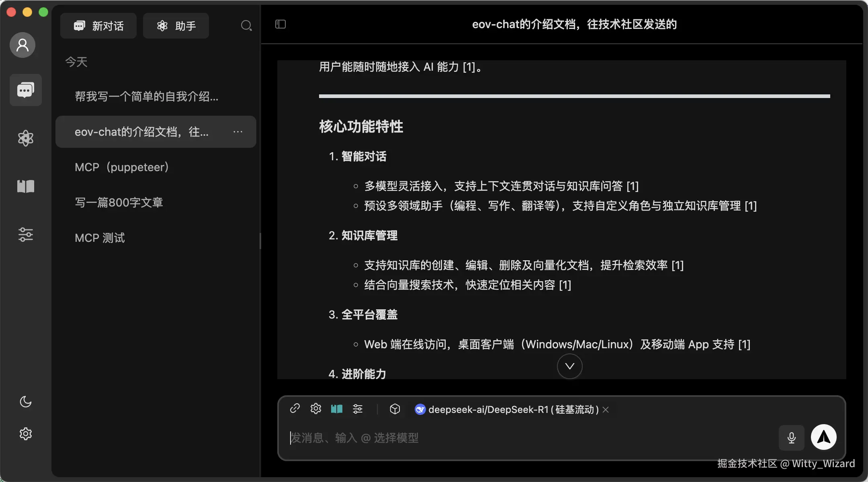Switch to the 助手 tab
This screenshot has height=482, width=868.
tap(175, 25)
